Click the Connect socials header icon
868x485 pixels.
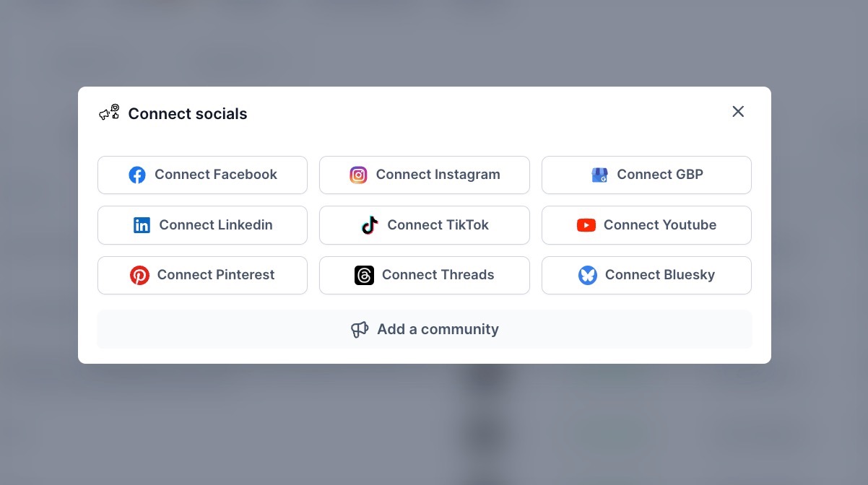[109, 113]
